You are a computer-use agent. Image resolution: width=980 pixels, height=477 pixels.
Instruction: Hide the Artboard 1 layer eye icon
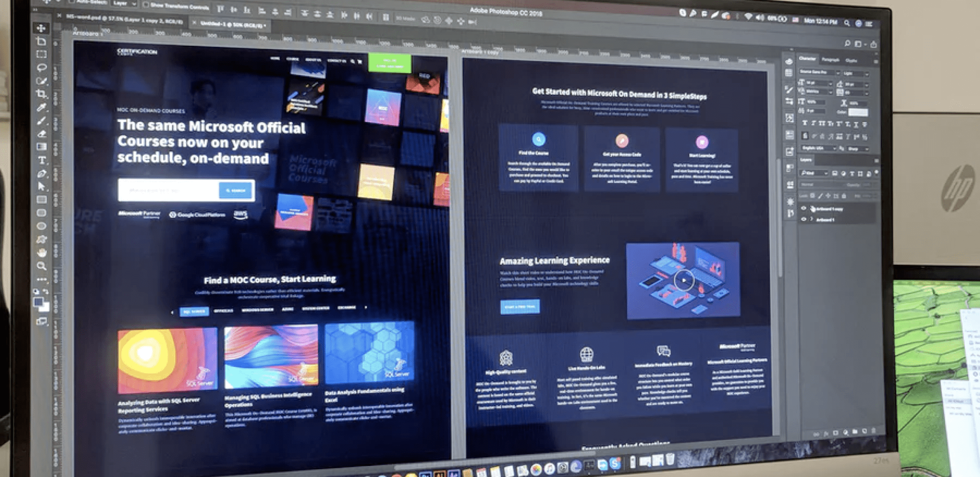803,219
